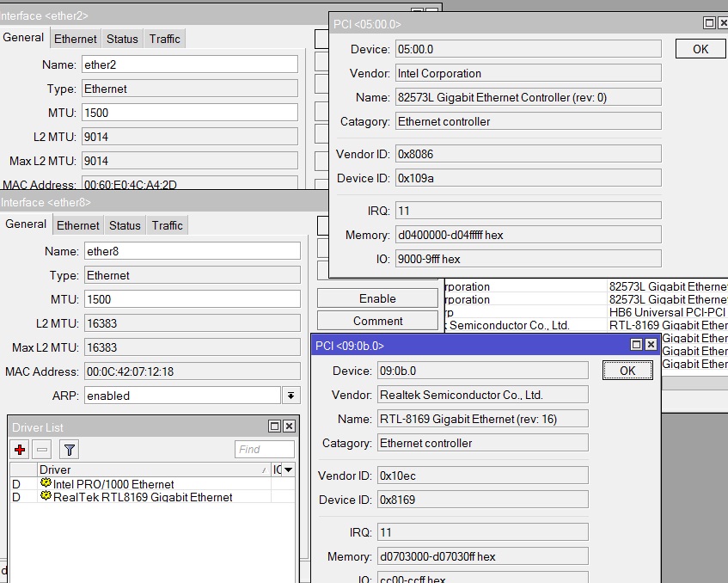Click Device ID value 0x8169

(483, 500)
